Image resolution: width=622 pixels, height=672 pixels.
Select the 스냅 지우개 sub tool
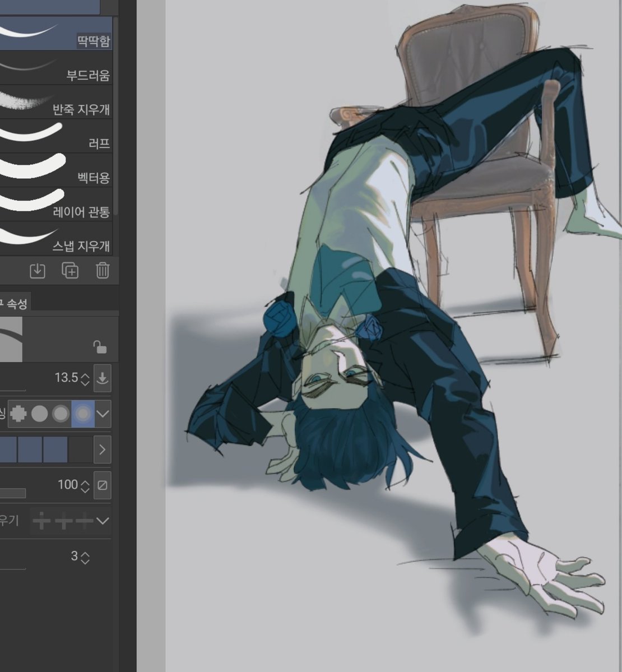click(55, 238)
